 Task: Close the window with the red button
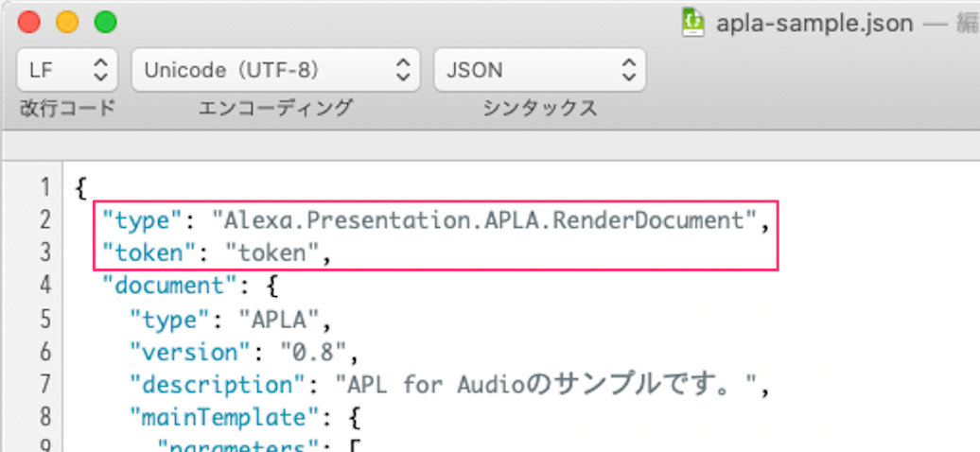[28, 23]
